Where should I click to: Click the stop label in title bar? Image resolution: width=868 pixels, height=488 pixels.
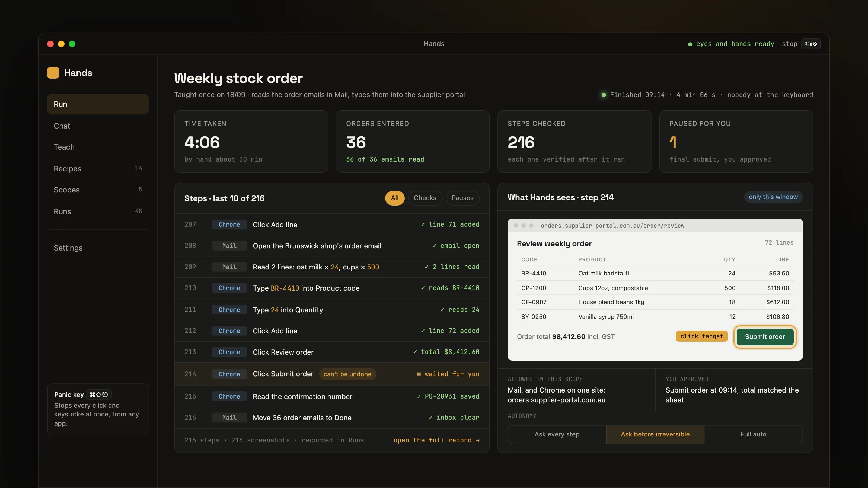click(x=790, y=44)
